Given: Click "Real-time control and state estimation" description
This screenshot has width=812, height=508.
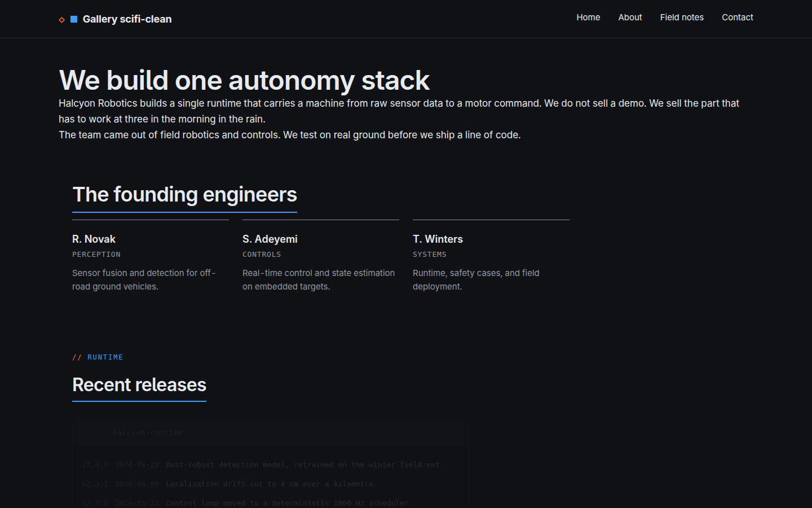Looking at the screenshot, I should click(x=319, y=280).
